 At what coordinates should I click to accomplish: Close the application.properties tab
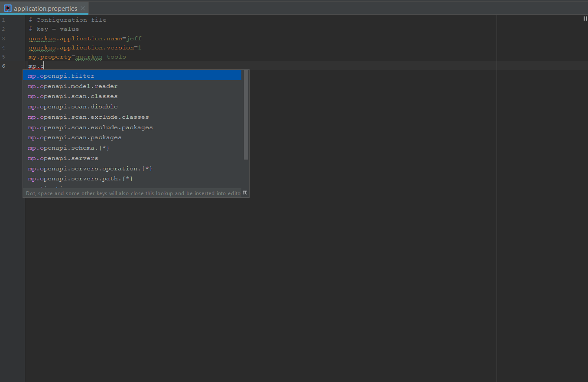83,8
